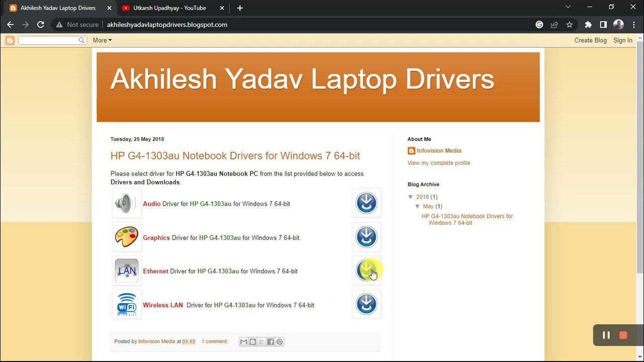644x362 pixels.
Task: Close the Akhilesh Yadav Laptop Drivers tab
Action: (110, 8)
